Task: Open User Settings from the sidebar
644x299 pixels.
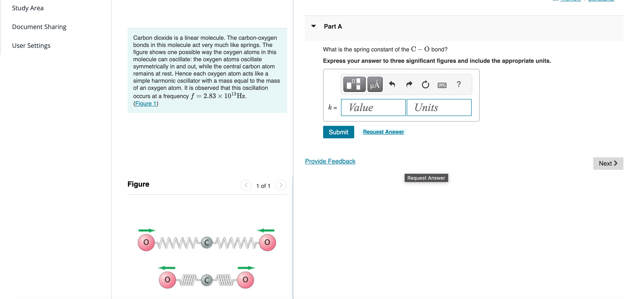Action: click(x=31, y=45)
